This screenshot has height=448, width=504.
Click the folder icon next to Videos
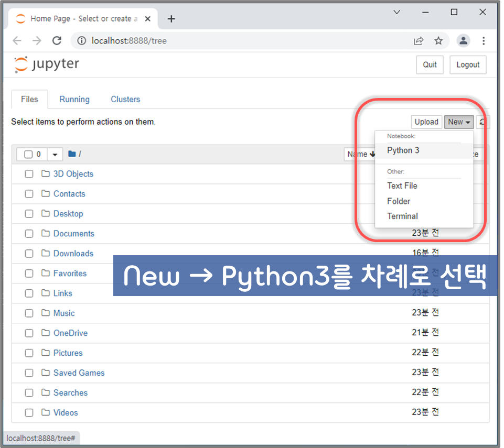(46, 412)
